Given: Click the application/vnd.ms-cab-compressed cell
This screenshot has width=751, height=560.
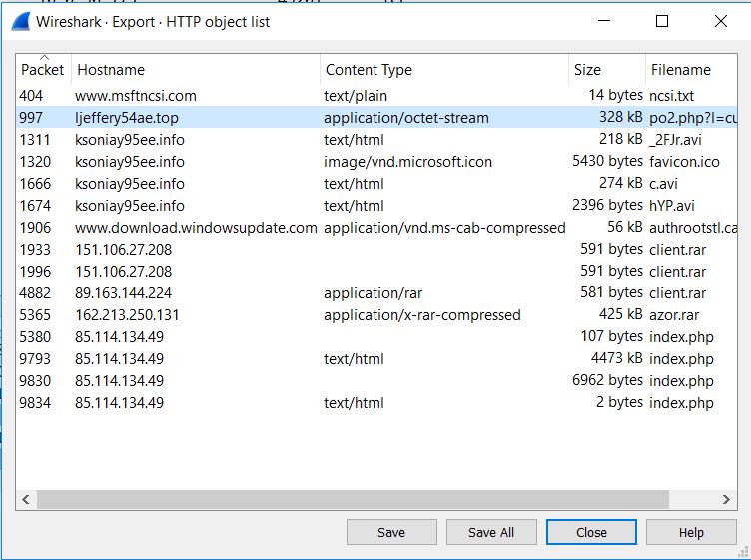Looking at the screenshot, I should pyautogui.click(x=444, y=228).
